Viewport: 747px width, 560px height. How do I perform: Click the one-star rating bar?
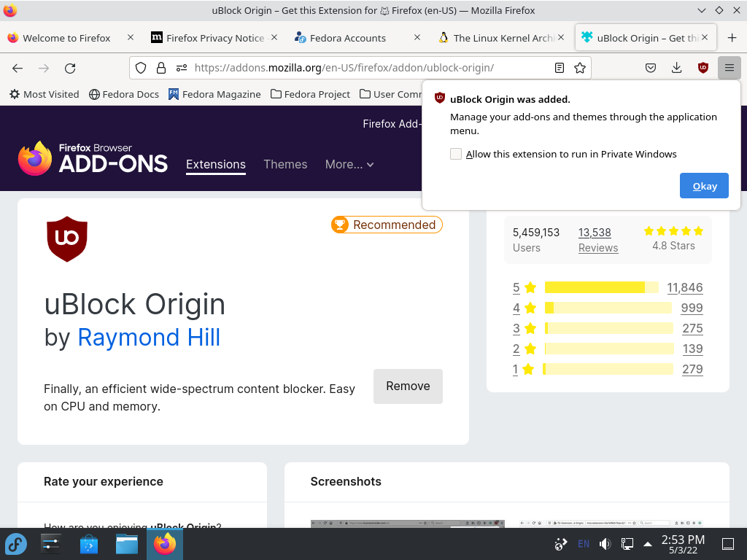click(x=608, y=369)
